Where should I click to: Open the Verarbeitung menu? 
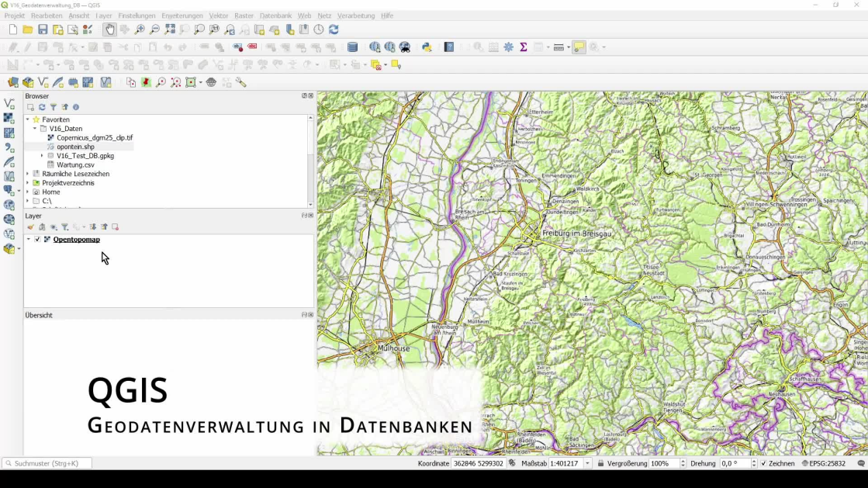(x=356, y=16)
